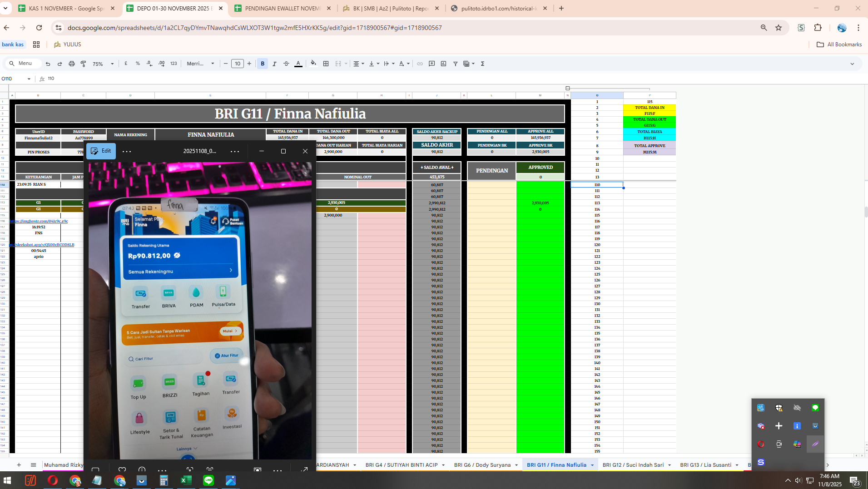Open the all sheets list icon
Image resolution: width=868 pixels, height=489 pixels.
pyautogui.click(x=33, y=464)
